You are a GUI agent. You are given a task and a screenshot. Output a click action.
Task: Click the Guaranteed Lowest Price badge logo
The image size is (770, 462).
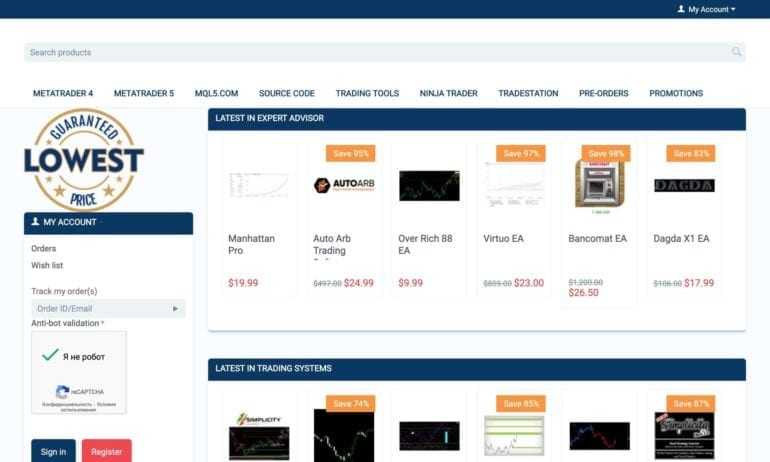tap(84, 159)
